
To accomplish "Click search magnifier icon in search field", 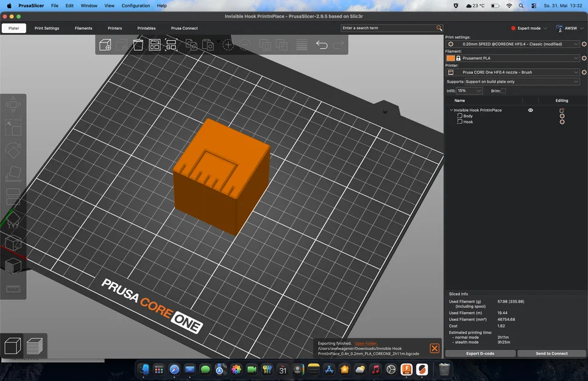I will (x=439, y=28).
